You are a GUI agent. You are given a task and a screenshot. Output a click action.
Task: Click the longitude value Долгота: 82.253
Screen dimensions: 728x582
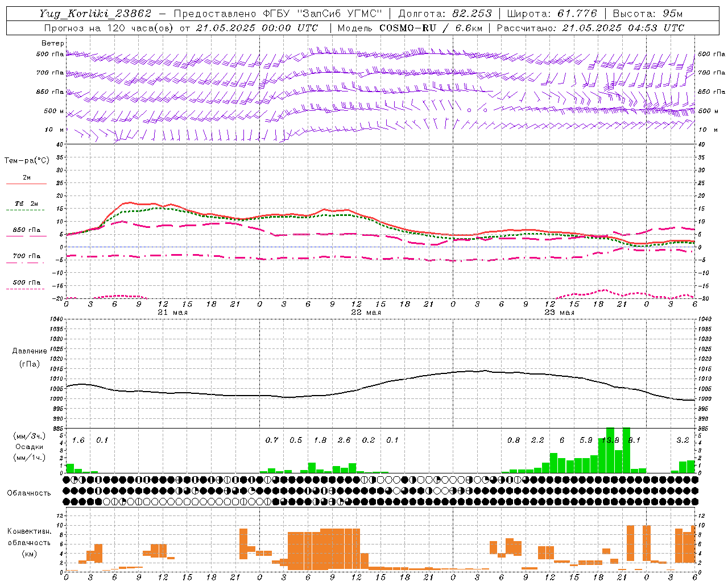coord(446,14)
